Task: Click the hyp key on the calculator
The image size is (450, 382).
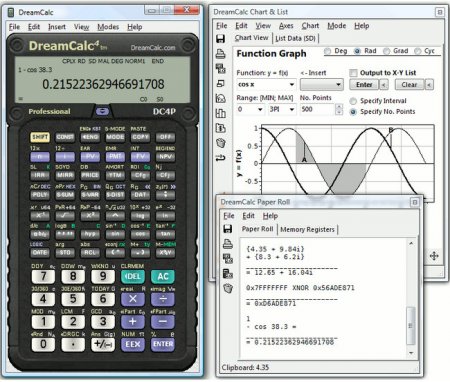Action: (x=90, y=234)
